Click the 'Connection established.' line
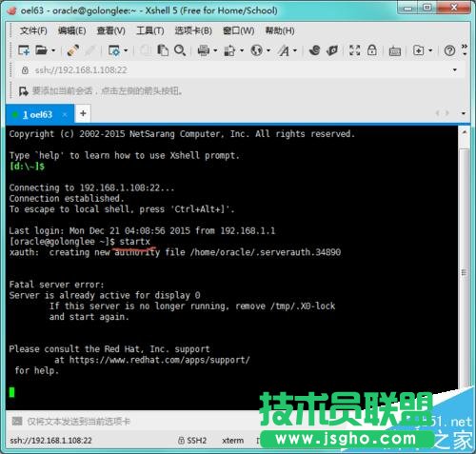Viewport: 476px width, 454px height. tap(67, 198)
